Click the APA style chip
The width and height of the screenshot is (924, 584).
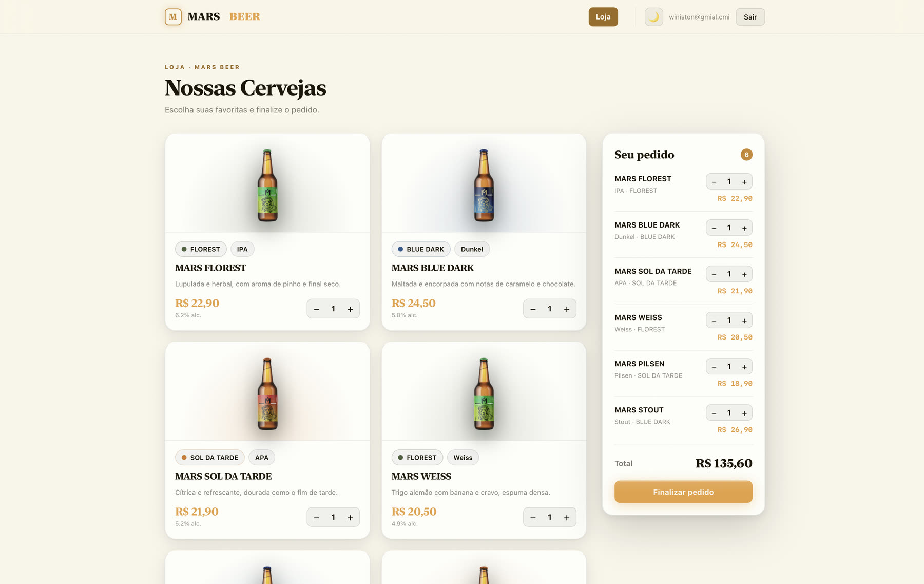coord(262,458)
